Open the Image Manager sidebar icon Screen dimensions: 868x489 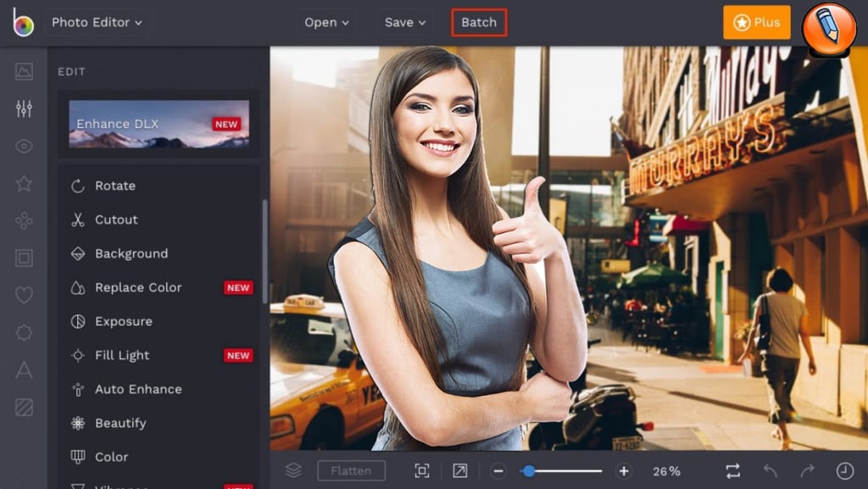coord(24,71)
